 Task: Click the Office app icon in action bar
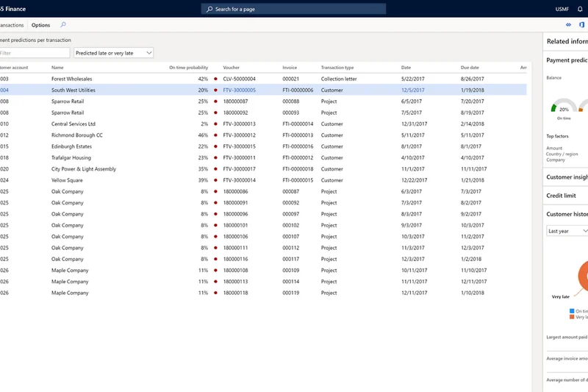[x=581, y=25]
